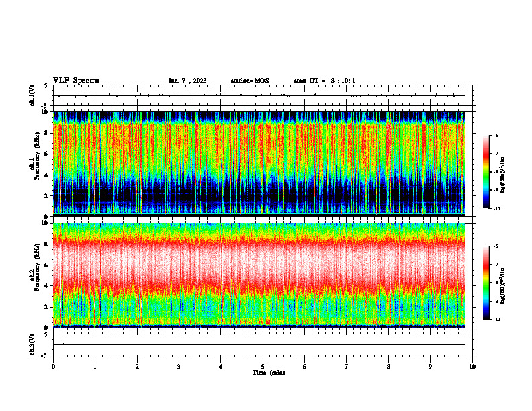
Task: Click the "station=MOS" header label
Action: pyautogui.click(x=250, y=81)
